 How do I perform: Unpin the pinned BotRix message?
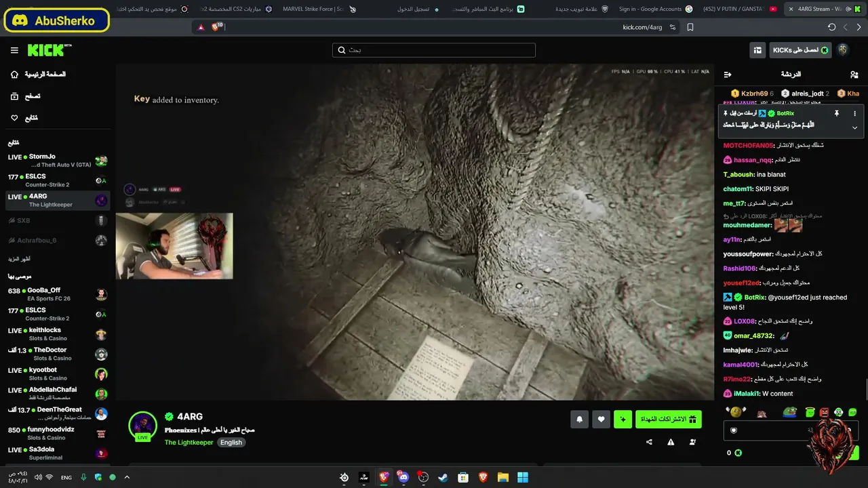[x=837, y=113]
